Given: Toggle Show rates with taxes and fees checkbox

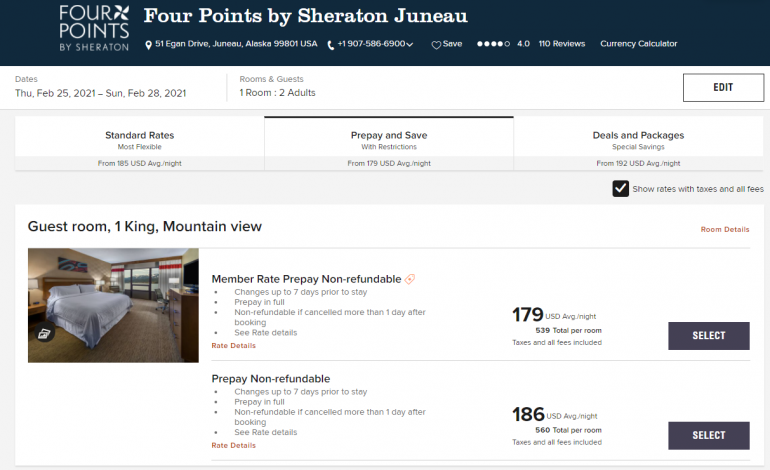Looking at the screenshot, I should [x=621, y=188].
